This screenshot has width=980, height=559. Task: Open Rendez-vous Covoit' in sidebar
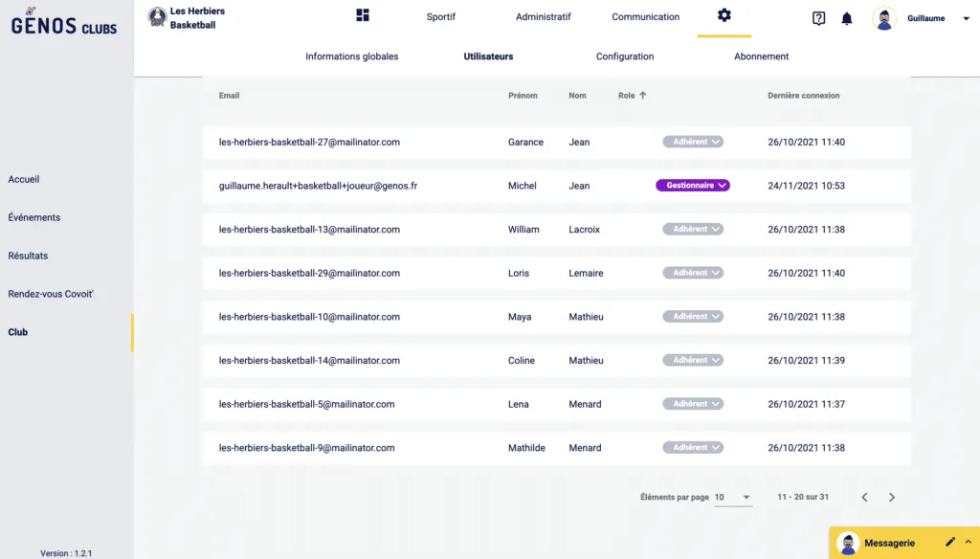pos(51,294)
